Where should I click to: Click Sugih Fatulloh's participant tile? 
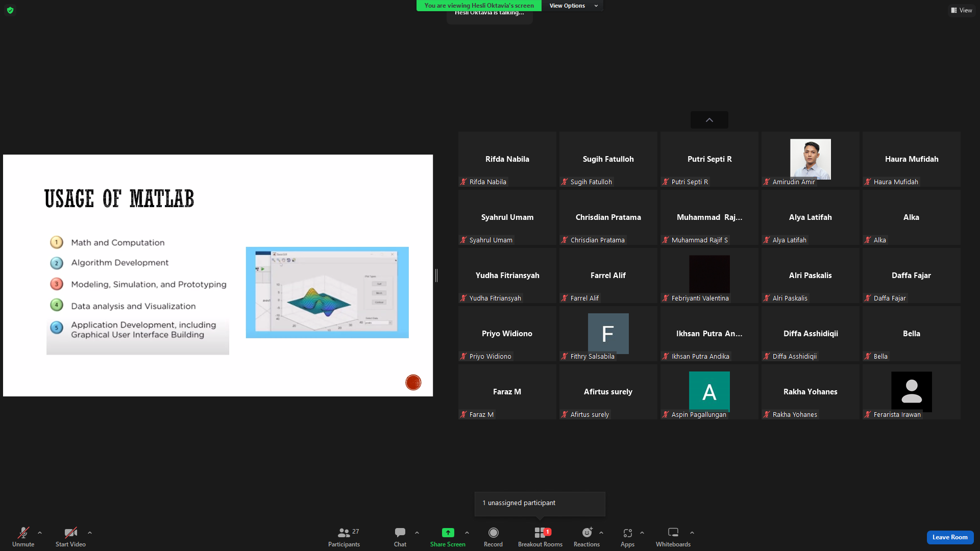pos(608,159)
